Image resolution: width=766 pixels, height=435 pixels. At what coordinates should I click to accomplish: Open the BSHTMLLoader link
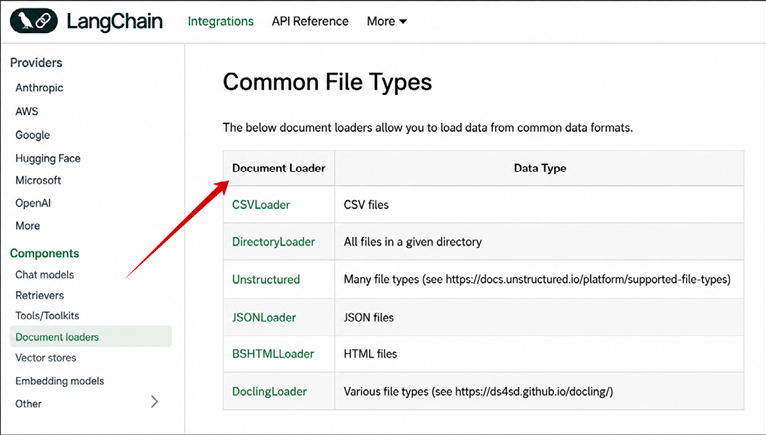(x=273, y=354)
